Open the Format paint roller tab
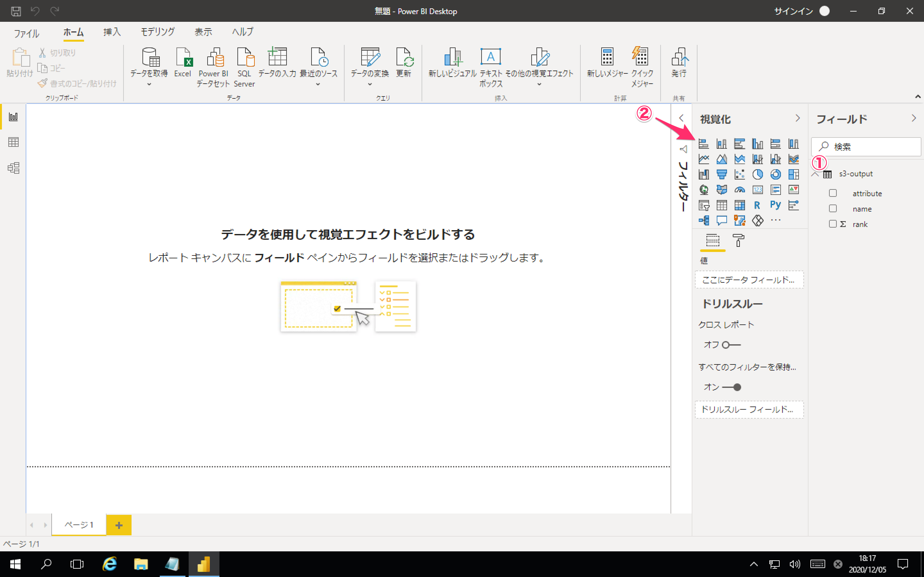This screenshot has height=577, width=924. point(738,241)
